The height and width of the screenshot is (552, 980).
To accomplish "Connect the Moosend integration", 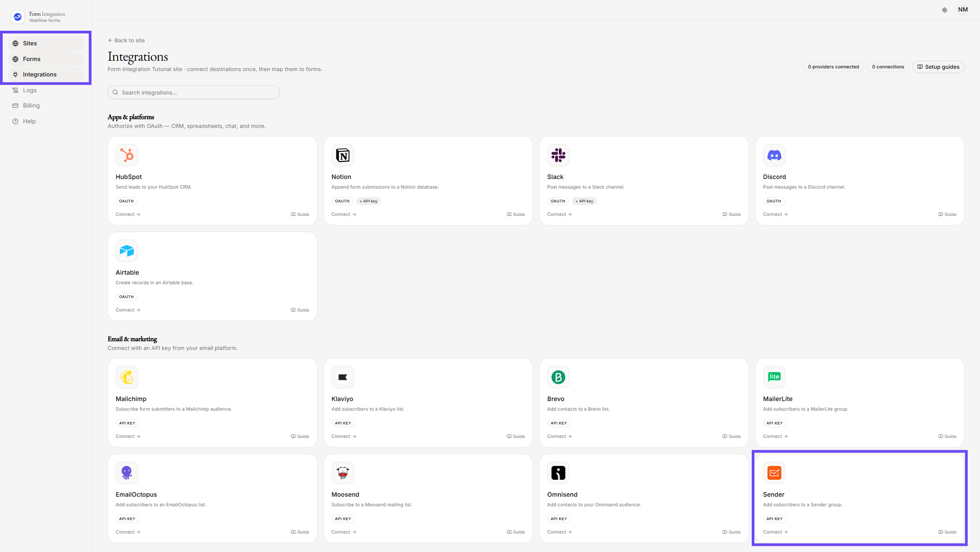I will pyautogui.click(x=344, y=532).
